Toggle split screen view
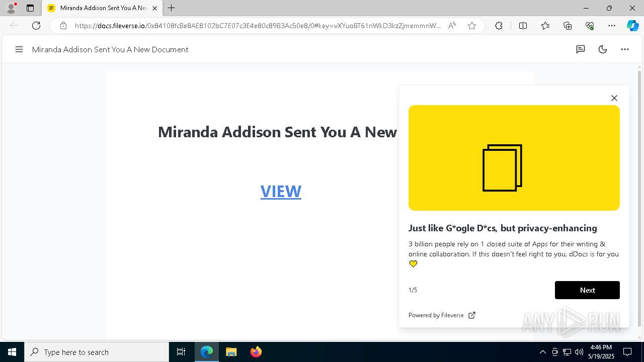644x362 pixels. coord(523,26)
